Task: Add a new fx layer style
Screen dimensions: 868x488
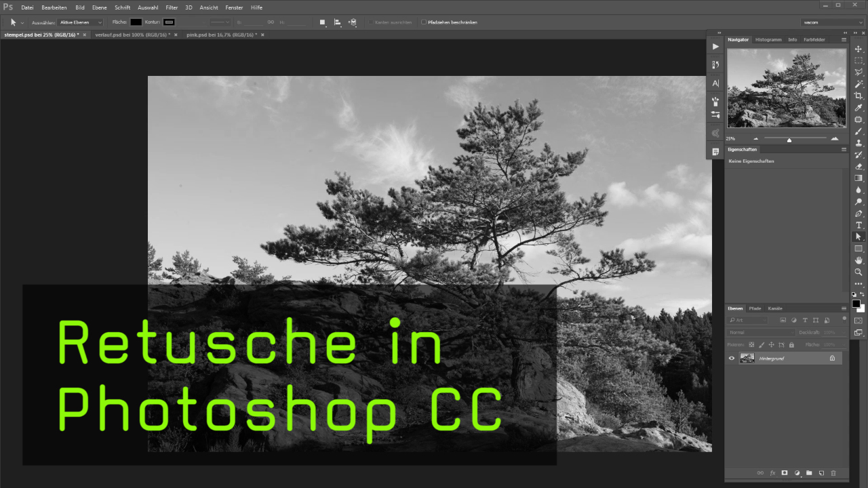Action: (773, 472)
